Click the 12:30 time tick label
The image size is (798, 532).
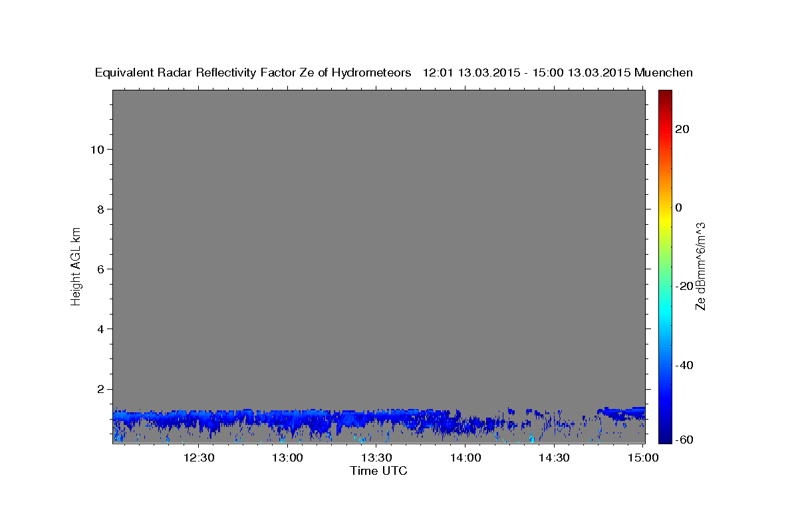[199, 458]
